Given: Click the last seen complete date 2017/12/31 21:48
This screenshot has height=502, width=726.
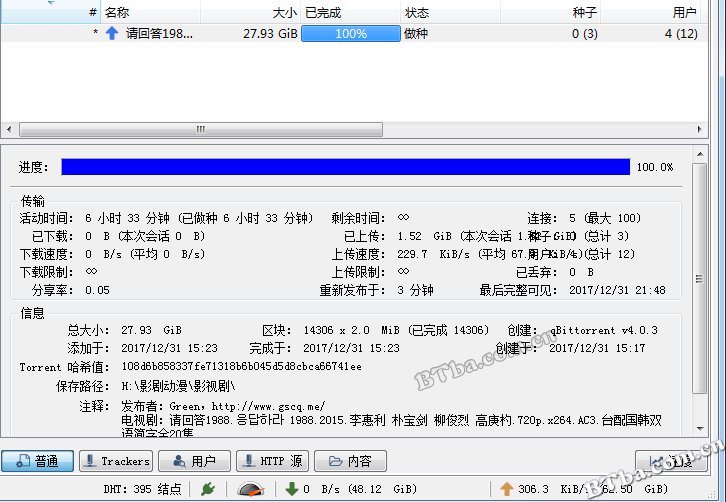Looking at the screenshot, I should point(617,290).
